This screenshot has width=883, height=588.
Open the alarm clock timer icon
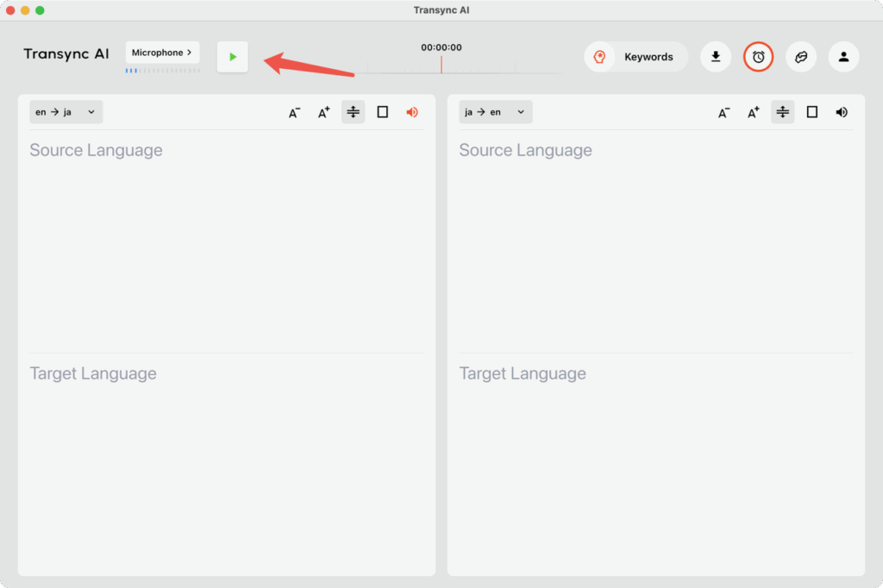[759, 57]
